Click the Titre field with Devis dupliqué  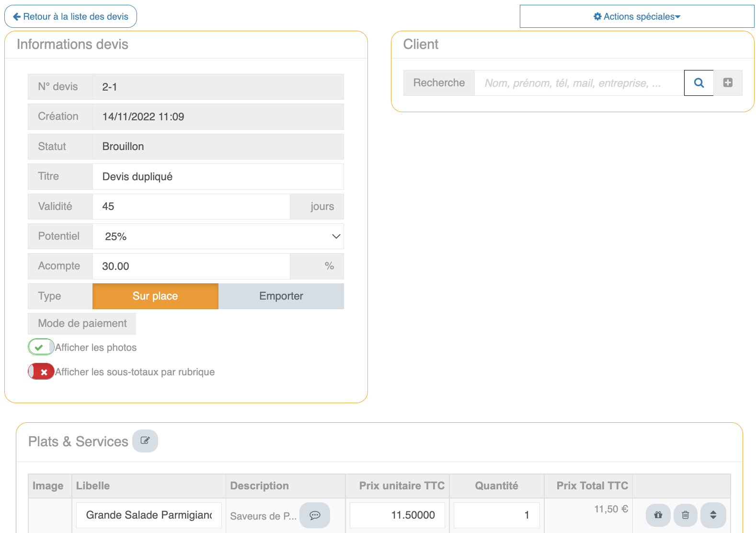click(x=218, y=176)
